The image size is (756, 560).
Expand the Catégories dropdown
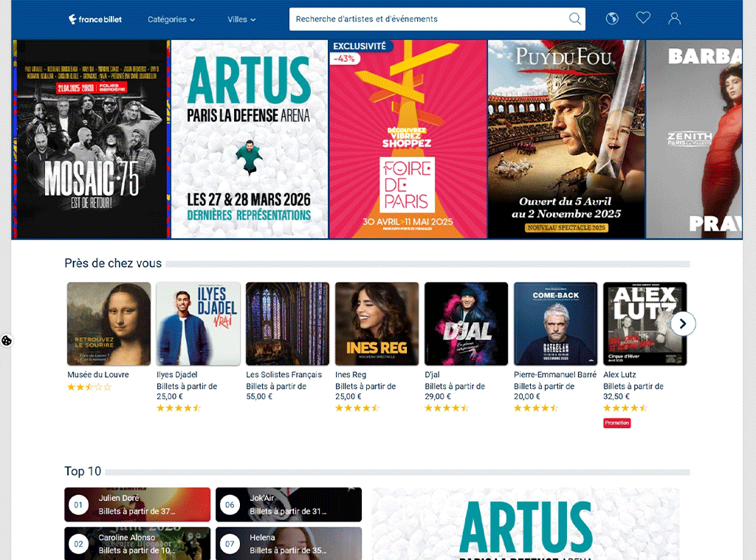171,19
